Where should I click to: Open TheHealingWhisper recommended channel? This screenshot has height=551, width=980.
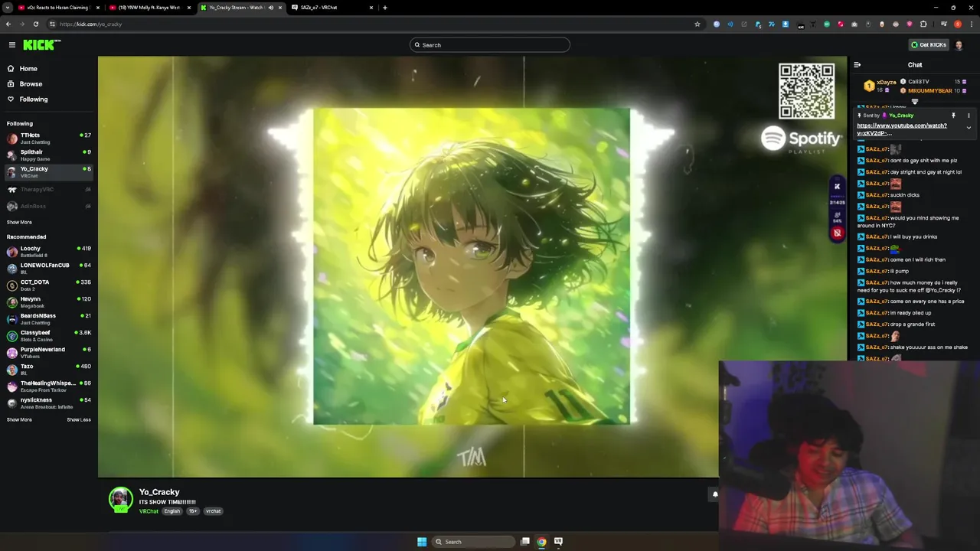[x=48, y=386]
